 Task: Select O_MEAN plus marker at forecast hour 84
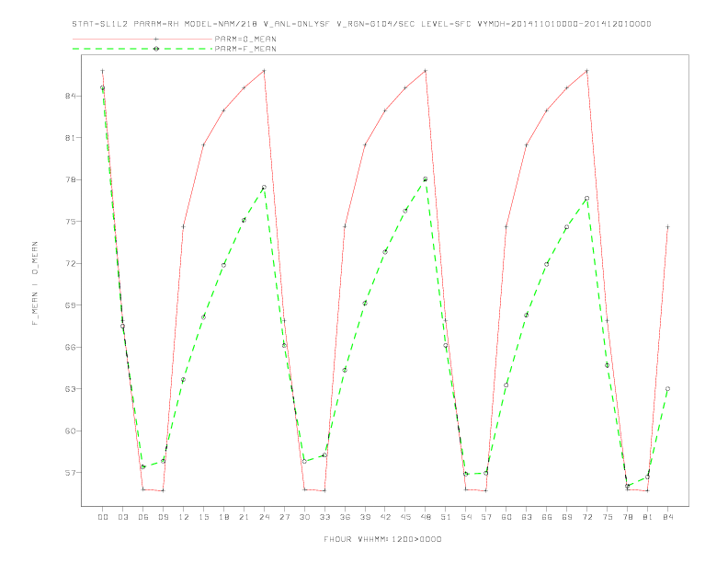point(667,226)
